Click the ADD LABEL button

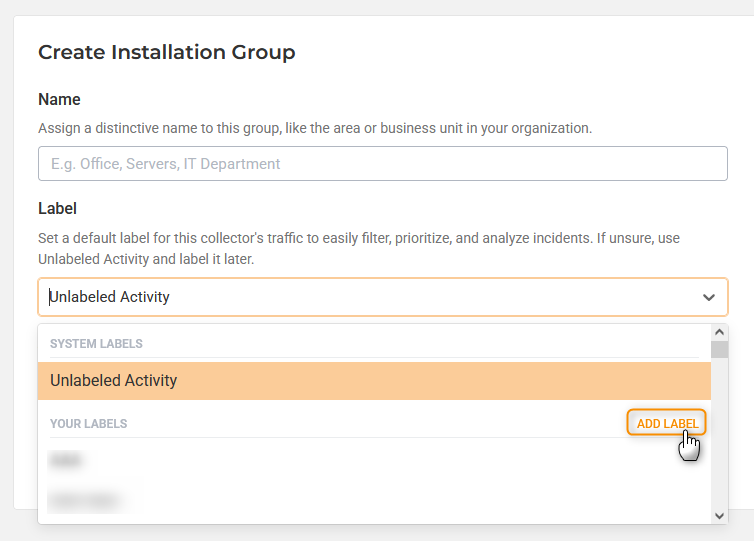click(x=667, y=423)
